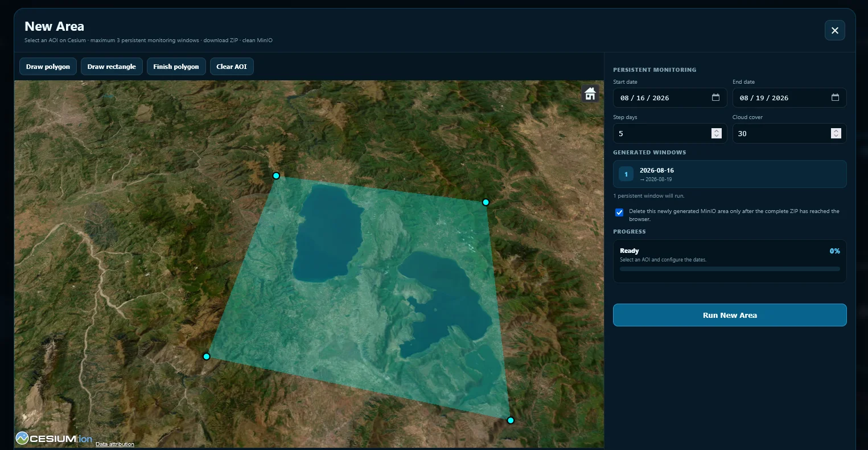Click the Clear AOI button
868x450 pixels.
point(232,67)
